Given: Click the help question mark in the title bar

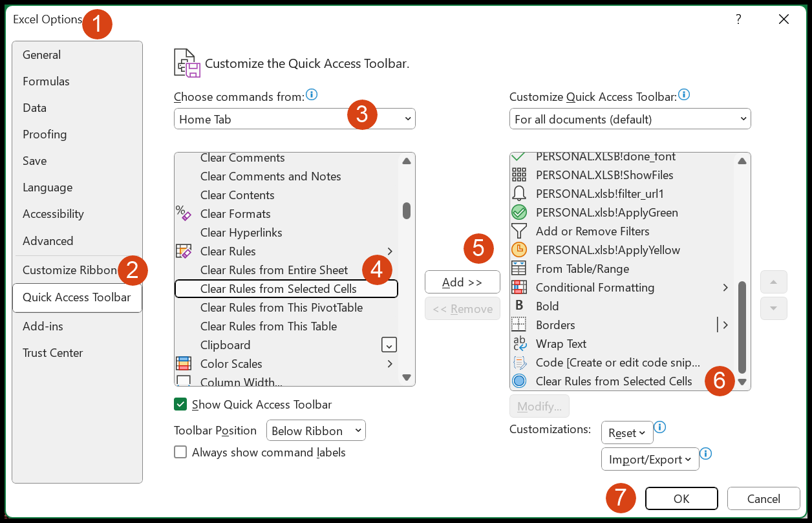Looking at the screenshot, I should coord(738,19).
